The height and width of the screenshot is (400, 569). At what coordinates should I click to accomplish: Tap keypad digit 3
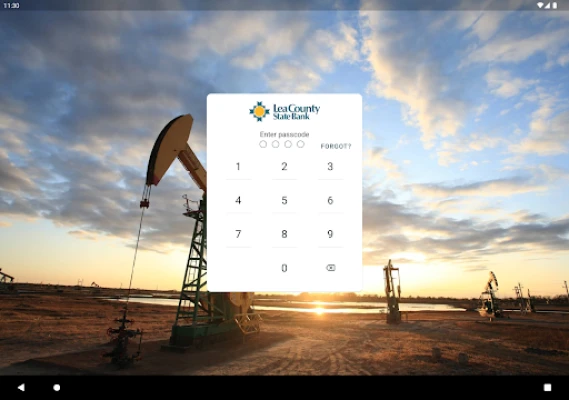pyautogui.click(x=330, y=166)
